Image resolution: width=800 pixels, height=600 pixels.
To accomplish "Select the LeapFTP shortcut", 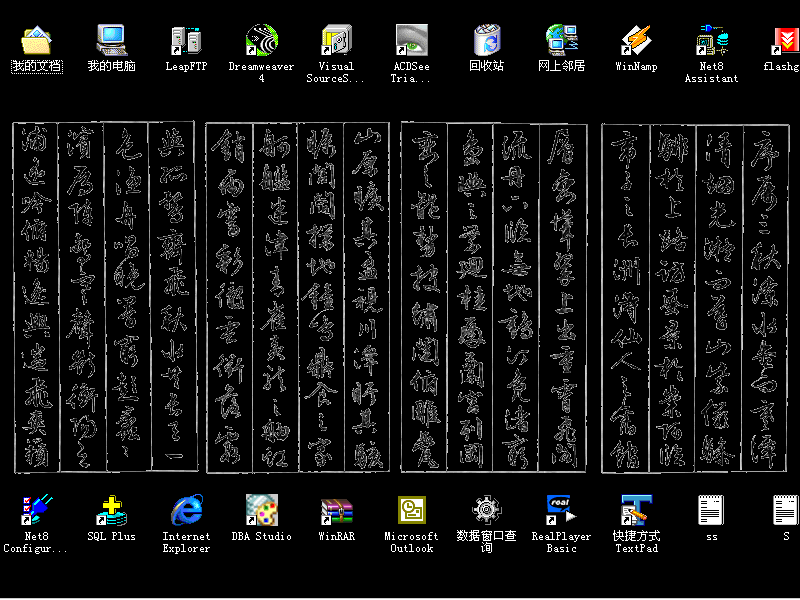I will [x=186, y=41].
